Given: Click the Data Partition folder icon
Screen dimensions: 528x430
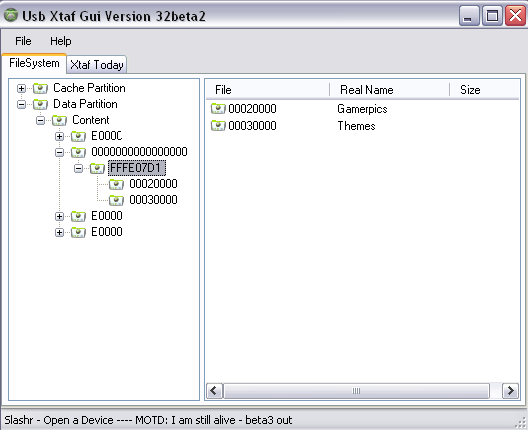Looking at the screenshot, I should click(40, 104).
